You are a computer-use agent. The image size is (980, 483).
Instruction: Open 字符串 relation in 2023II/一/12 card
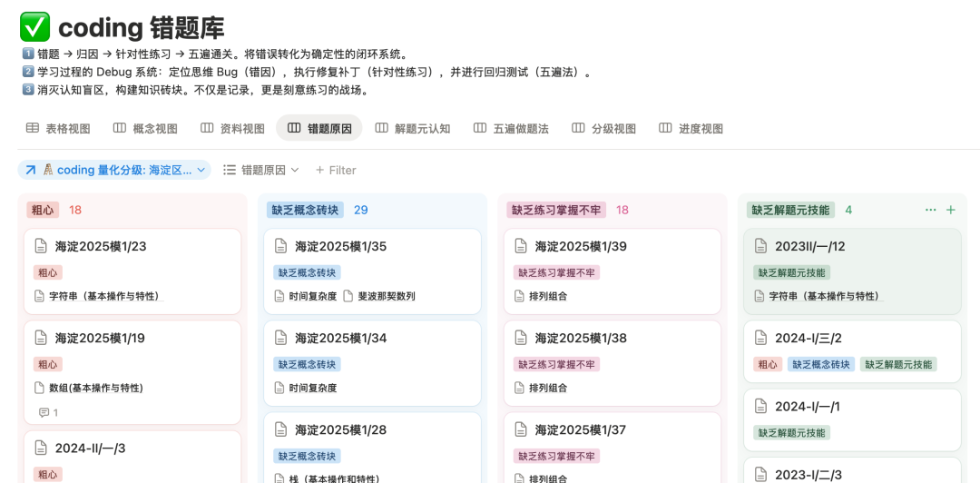819,296
